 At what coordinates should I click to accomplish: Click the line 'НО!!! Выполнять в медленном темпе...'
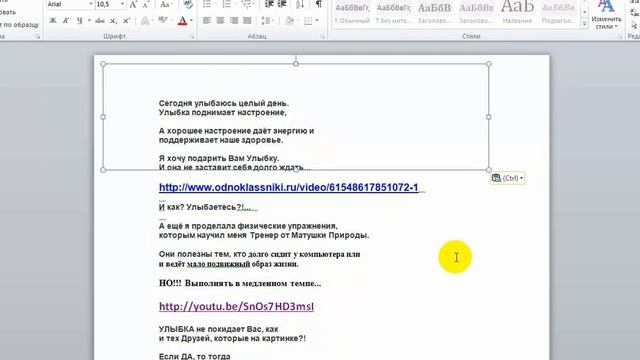tap(240, 283)
